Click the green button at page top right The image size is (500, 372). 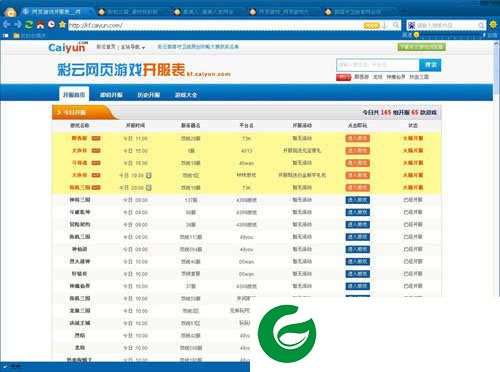coord(421,47)
